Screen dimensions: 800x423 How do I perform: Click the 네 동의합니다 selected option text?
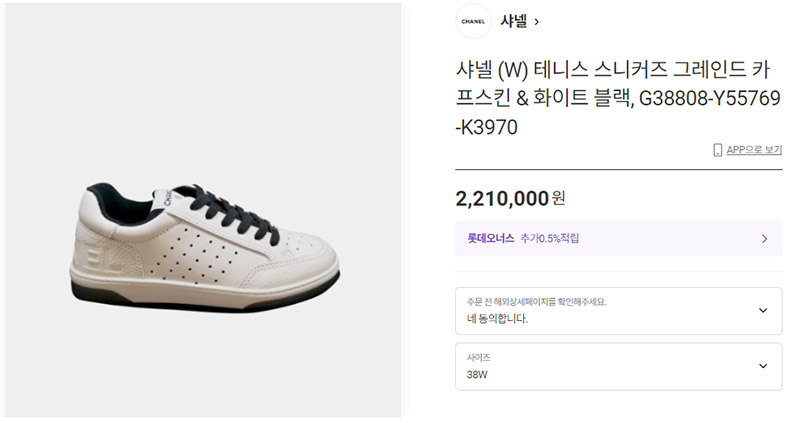pyautogui.click(x=497, y=319)
